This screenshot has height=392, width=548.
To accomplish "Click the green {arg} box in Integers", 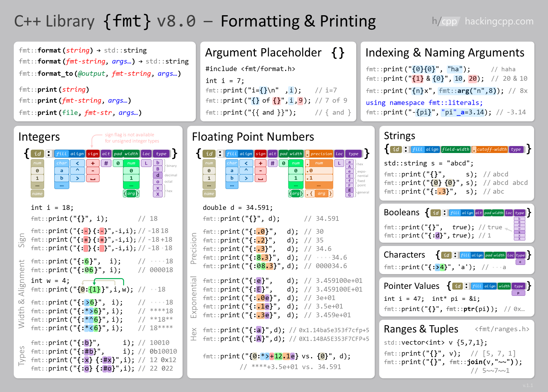I will click(x=131, y=193).
